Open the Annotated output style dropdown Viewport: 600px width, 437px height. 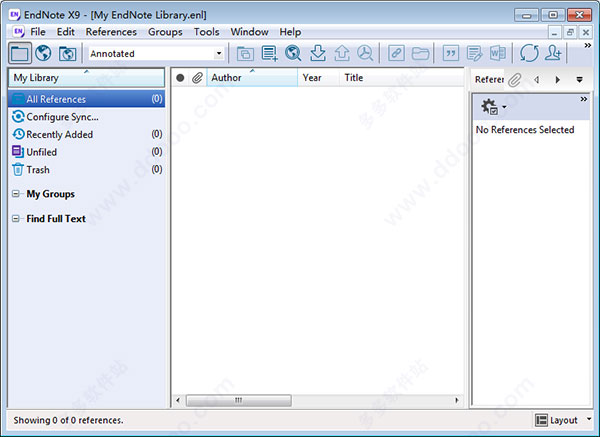(219, 53)
